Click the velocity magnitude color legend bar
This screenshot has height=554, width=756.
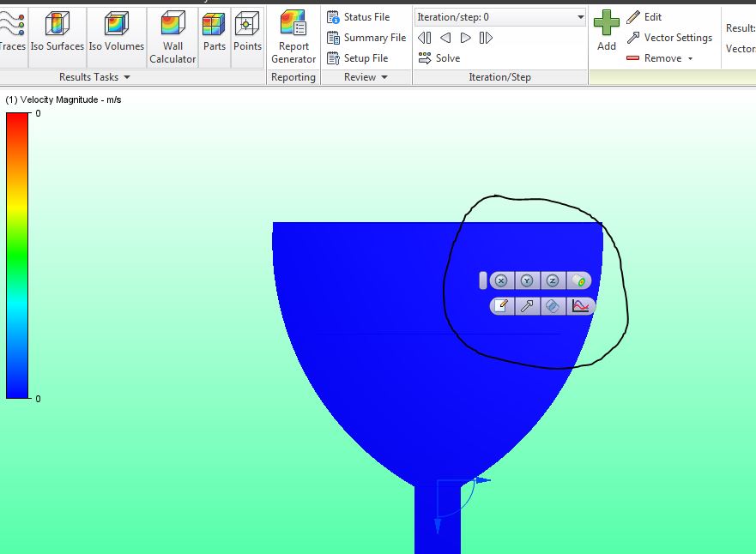(x=17, y=256)
